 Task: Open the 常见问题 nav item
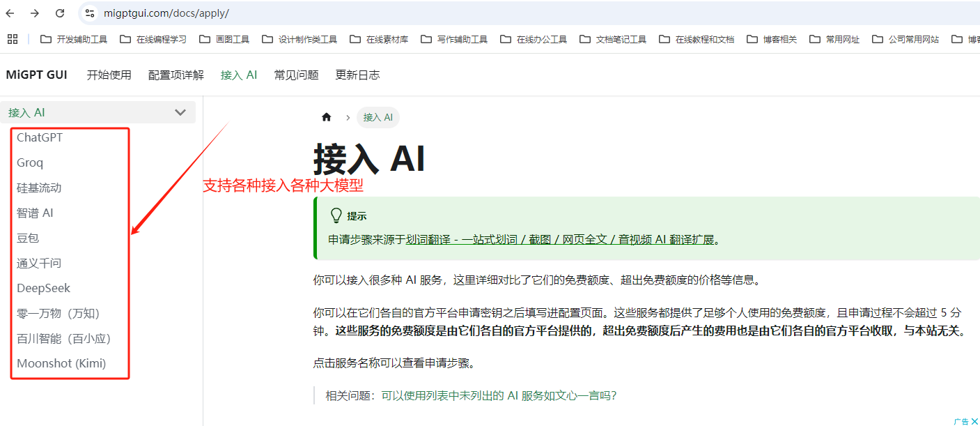(x=296, y=75)
